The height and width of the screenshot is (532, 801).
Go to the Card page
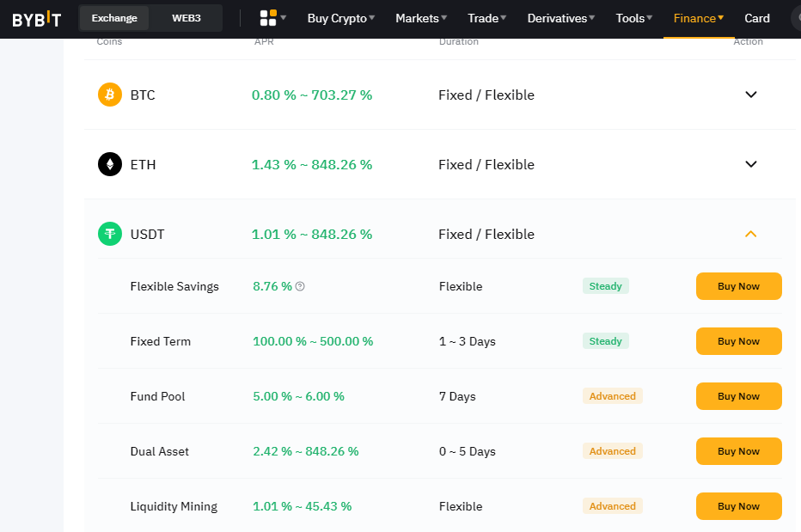[x=757, y=18]
